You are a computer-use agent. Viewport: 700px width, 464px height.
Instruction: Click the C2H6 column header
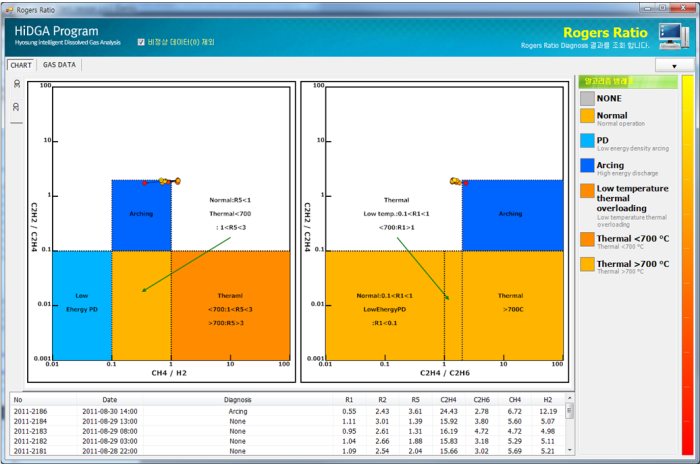click(482, 400)
